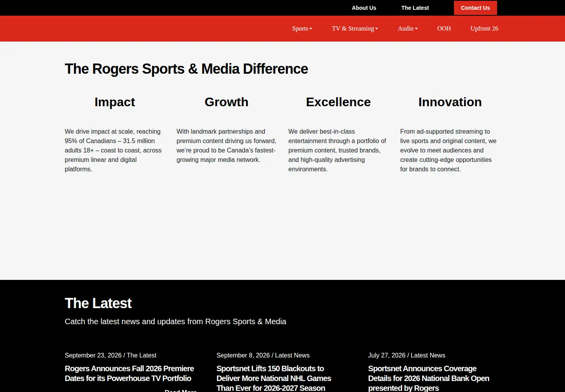Click 'September 8, 2026 / Latest News' date line
Image resolution: width=565 pixels, height=392 pixels.
pos(263,355)
